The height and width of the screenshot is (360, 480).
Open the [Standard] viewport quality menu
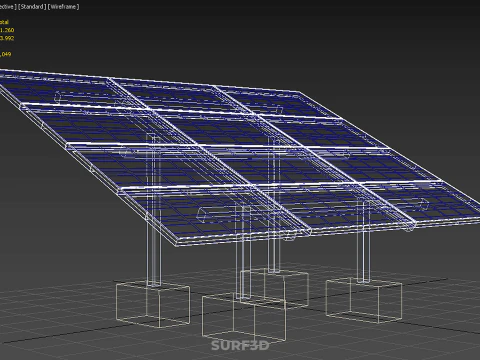(x=32, y=7)
